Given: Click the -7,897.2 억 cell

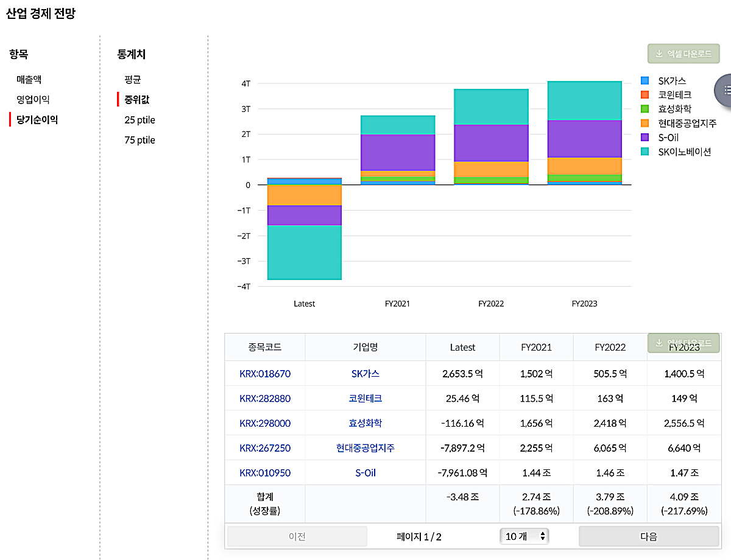Looking at the screenshot, I should 462,448.
